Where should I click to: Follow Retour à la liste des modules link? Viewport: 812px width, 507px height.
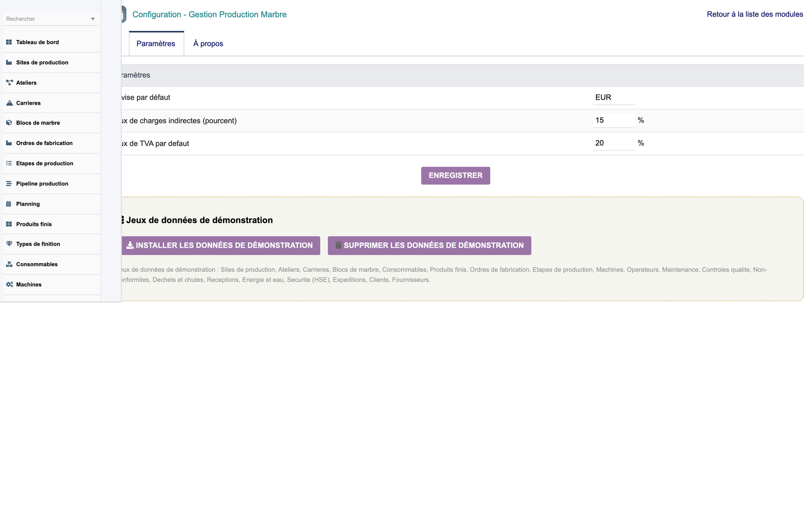[755, 14]
